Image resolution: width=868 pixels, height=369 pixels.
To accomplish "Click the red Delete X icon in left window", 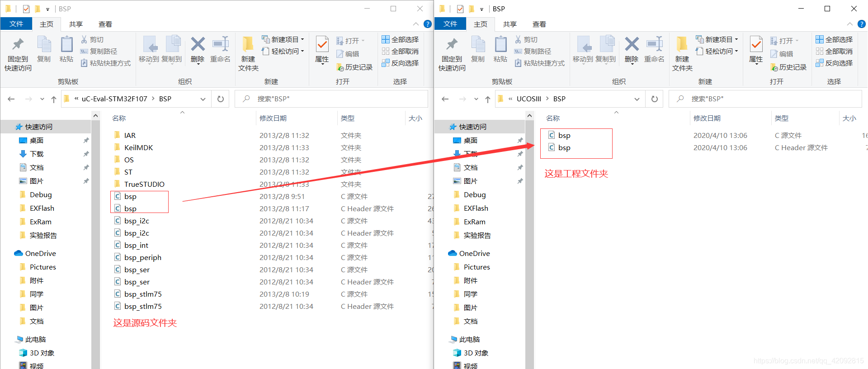I will [x=198, y=44].
